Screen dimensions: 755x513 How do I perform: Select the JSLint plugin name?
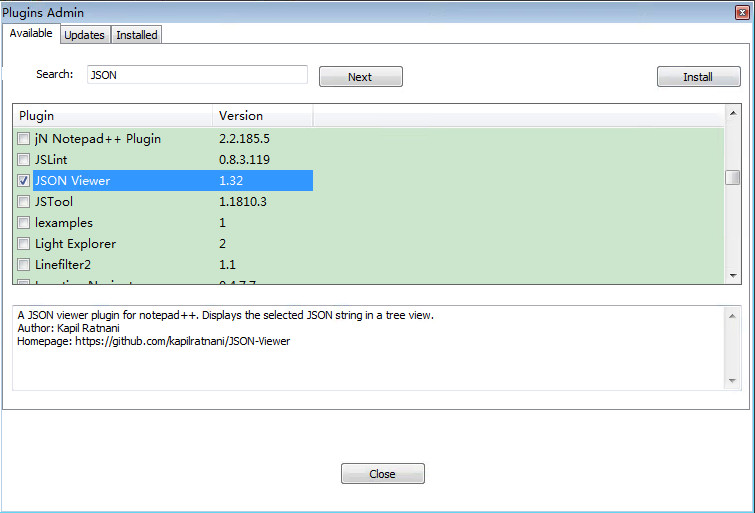[51, 159]
